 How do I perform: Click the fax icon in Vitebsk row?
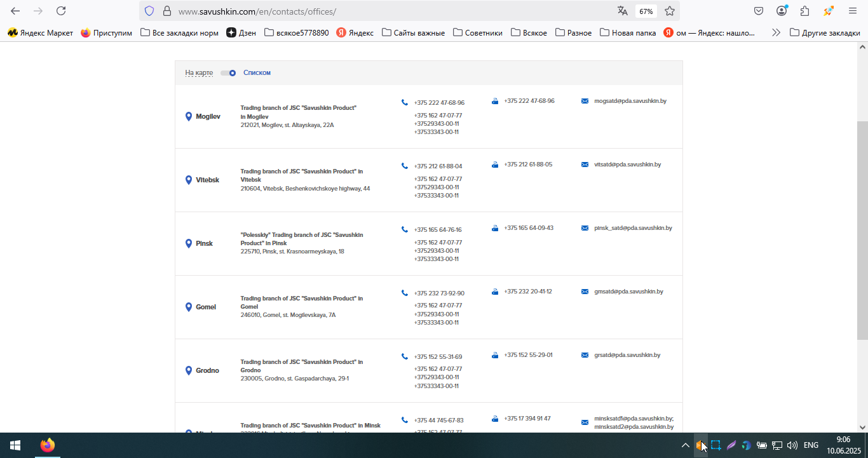(495, 165)
